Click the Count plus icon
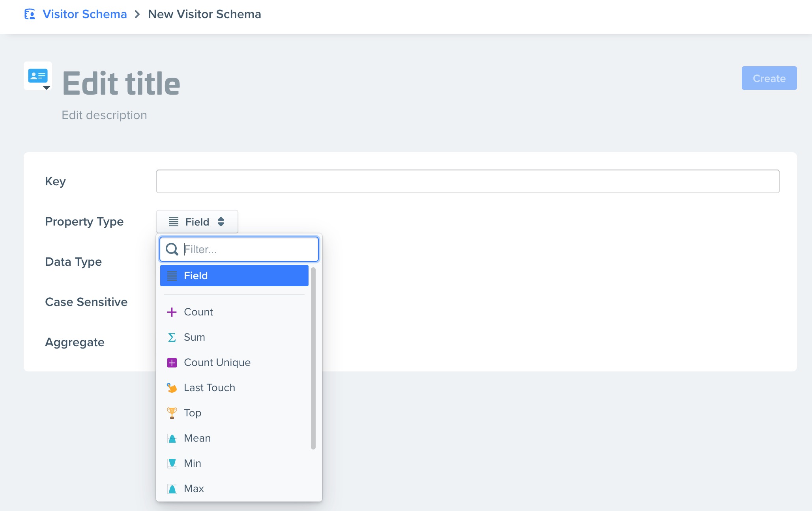This screenshot has height=511, width=812. (172, 312)
